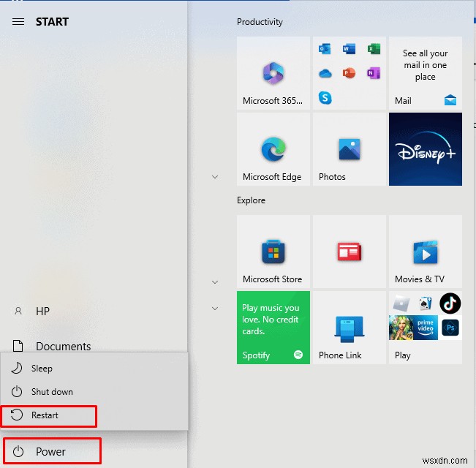476x468 pixels.
Task: Launch PowerPoint from the Office folder tile
Action: tap(349, 73)
